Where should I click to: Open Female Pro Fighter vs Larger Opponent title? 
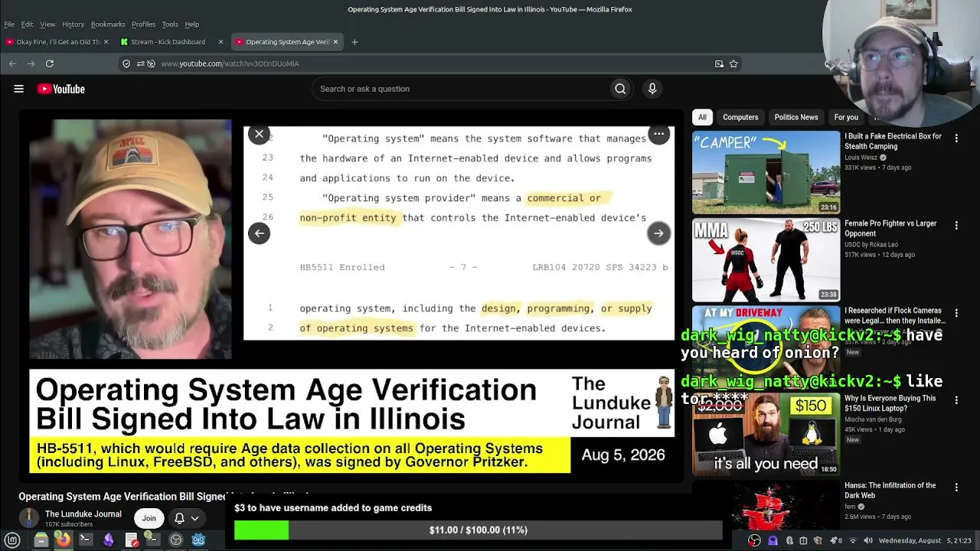[x=890, y=229]
